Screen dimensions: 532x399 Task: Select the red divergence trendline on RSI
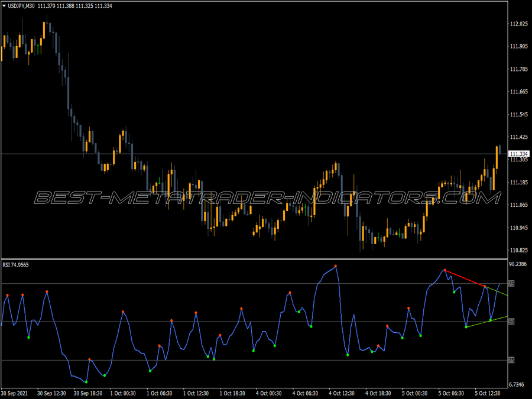click(465, 278)
